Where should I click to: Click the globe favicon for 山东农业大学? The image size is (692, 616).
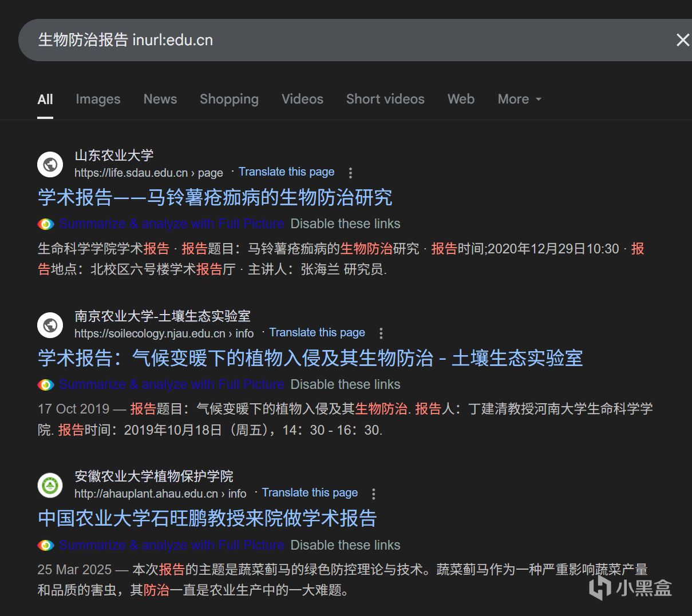pos(50,165)
